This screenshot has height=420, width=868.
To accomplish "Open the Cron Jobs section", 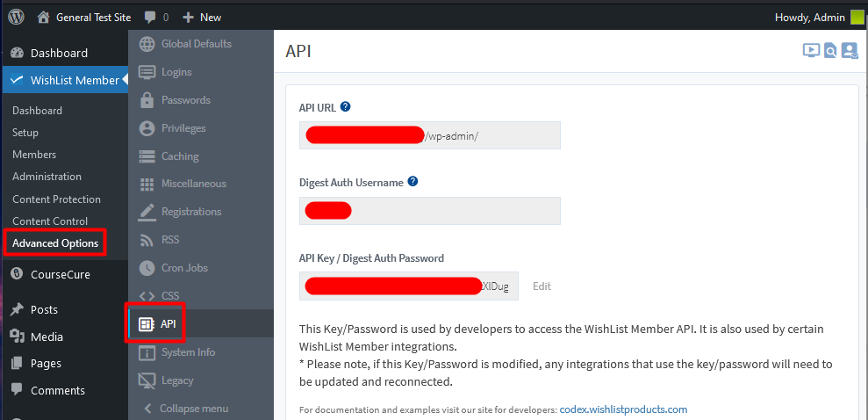I will pyautogui.click(x=185, y=268).
